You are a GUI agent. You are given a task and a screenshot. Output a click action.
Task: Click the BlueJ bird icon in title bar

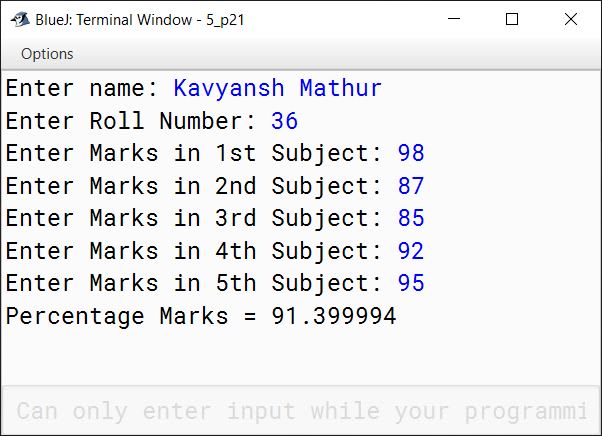[20, 19]
